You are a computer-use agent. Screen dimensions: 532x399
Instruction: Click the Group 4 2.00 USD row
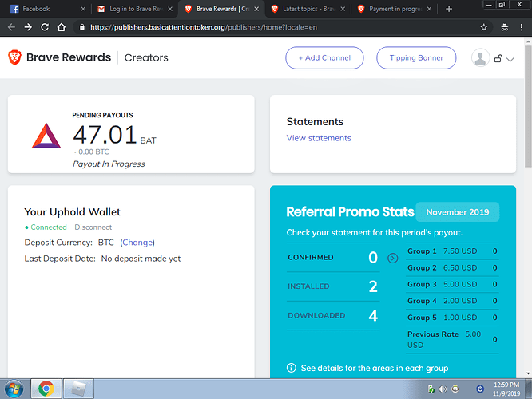tap(452, 301)
